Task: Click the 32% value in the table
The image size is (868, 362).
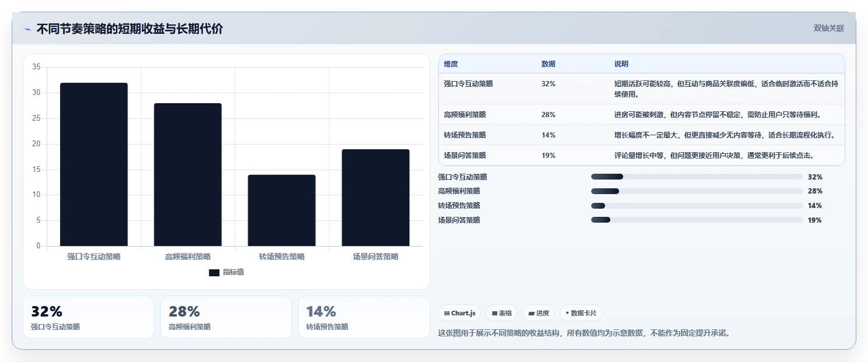Action: click(x=549, y=84)
